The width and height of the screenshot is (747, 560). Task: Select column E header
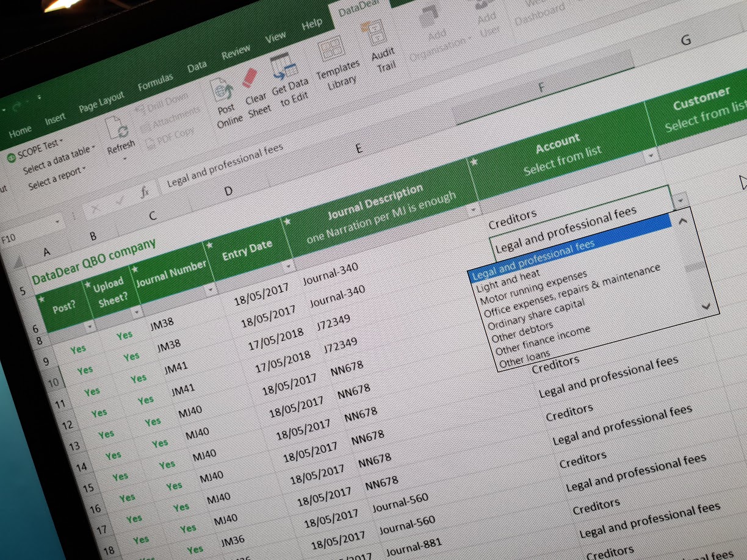(359, 149)
